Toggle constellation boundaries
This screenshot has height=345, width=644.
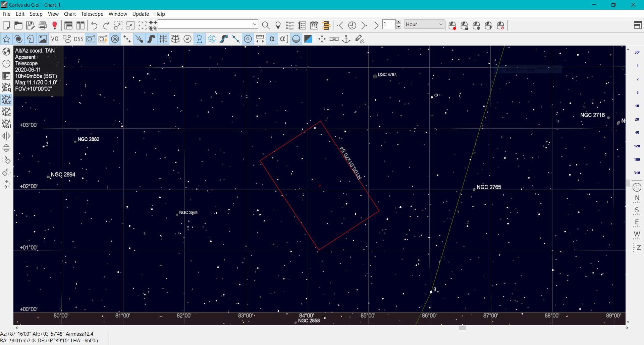click(x=212, y=39)
